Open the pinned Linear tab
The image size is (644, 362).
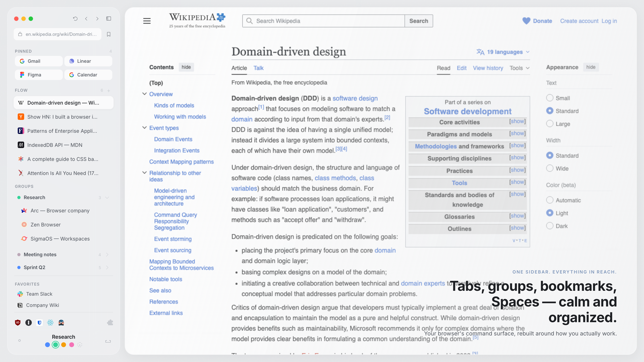(x=88, y=61)
